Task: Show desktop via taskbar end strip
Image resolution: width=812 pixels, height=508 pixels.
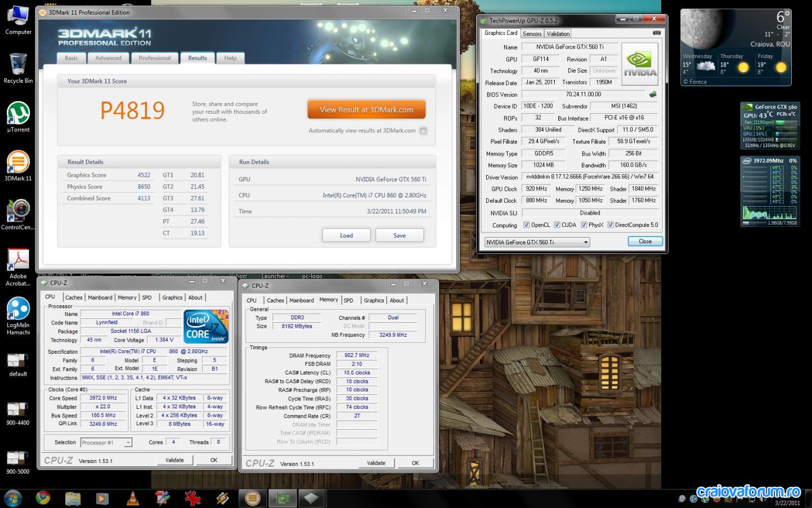Action: (808, 498)
